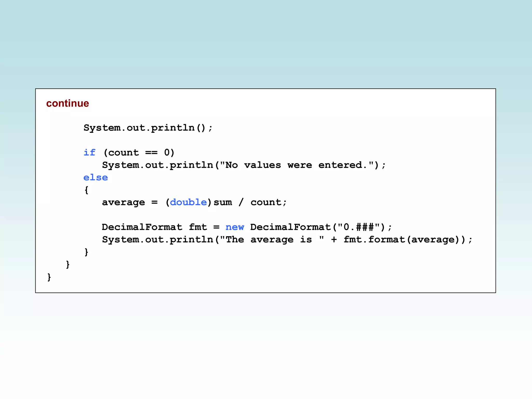This screenshot has height=399, width=532.
Task: Click the blue 'double' cast keyword
Action: 189,202
